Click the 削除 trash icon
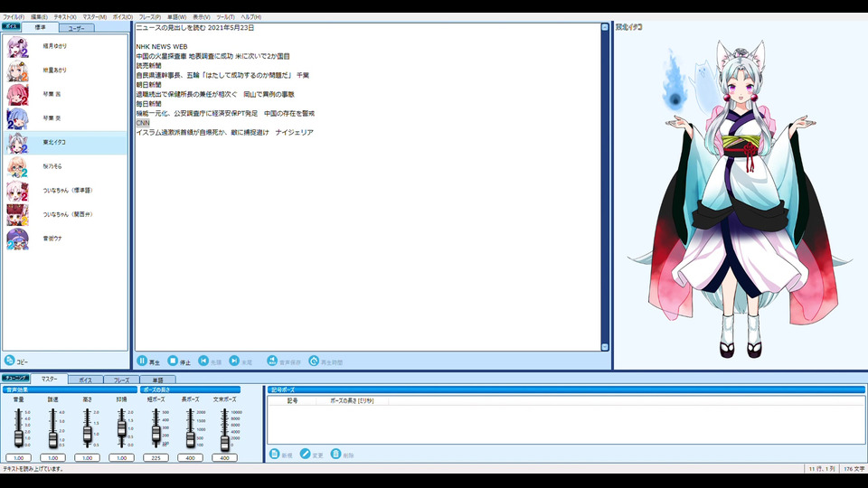The width and height of the screenshot is (868, 488). [x=335, y=454]
